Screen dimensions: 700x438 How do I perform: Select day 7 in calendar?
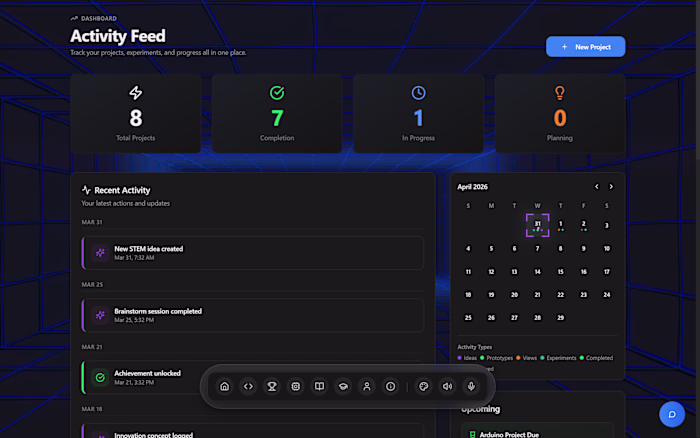(538, 248)
